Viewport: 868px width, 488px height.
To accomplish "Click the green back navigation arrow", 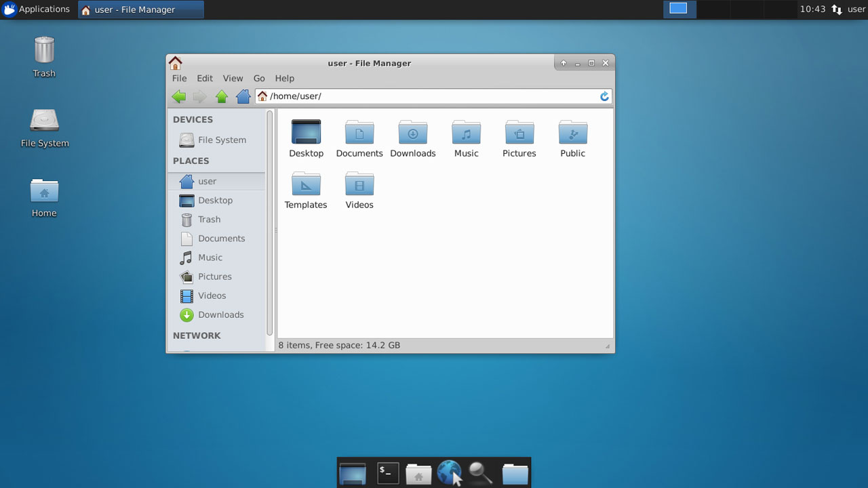I will pos(178,96).
